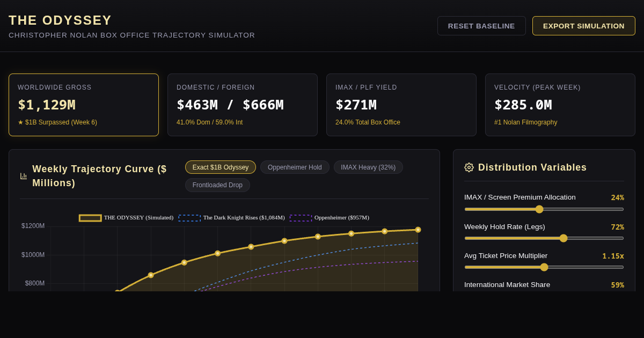Click the Export Simulation button
This screenshot has height=338, width=644.
tap(584, 26)
